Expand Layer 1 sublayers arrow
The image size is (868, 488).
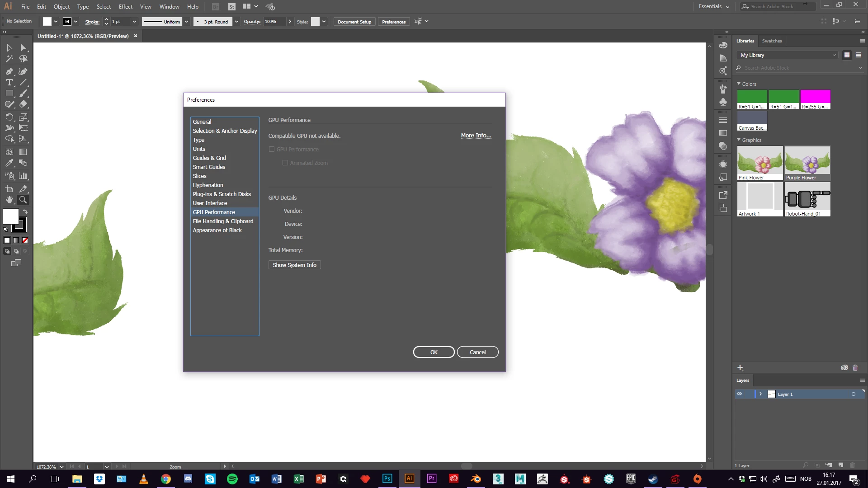click(x=761, y=394)
